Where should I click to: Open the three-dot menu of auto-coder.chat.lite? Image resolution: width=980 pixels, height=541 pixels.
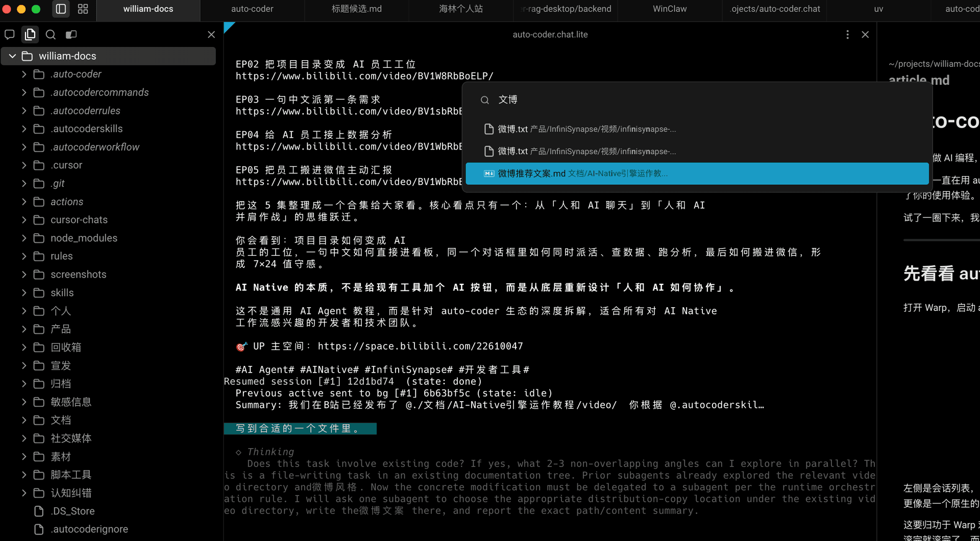847,34
